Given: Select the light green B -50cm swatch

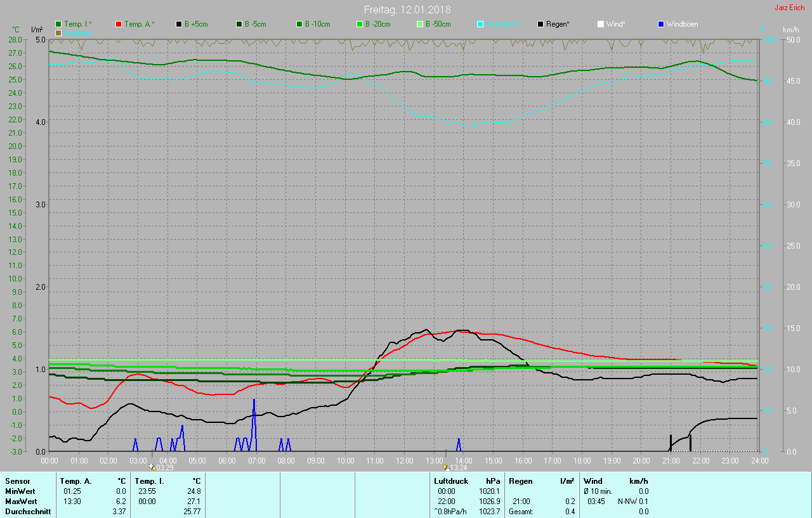Looking at the screenshot, I should tap(420, 24).
